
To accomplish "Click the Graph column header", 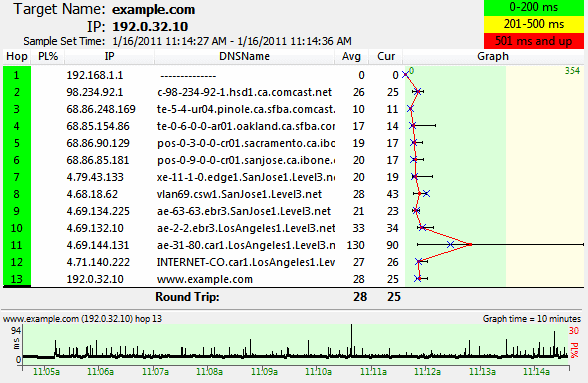I will point(493,56).
